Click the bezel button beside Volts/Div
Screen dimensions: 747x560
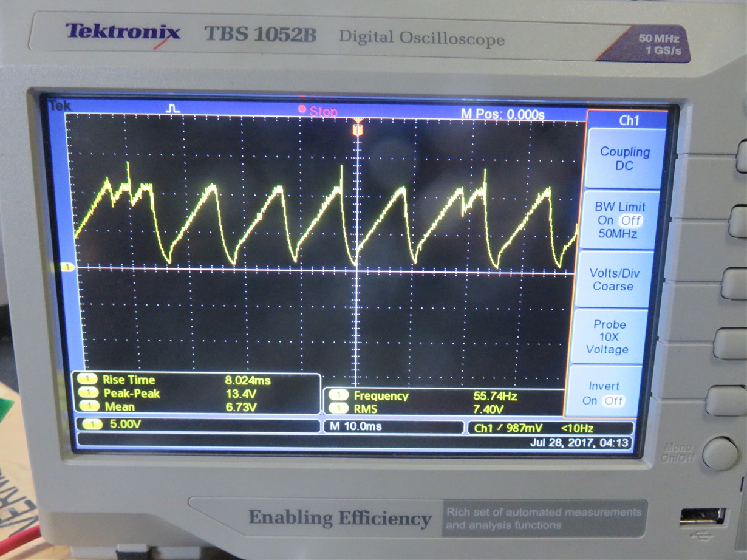click(734, 284)
